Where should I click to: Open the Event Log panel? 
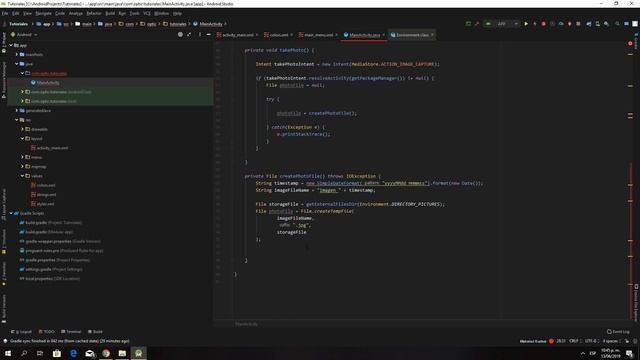pyautogui.click(x=618, y=331)
